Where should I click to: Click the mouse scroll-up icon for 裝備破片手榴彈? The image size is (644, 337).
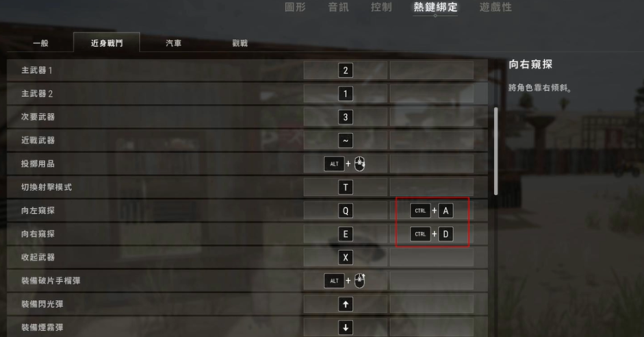pyautogui.click(x=359, y=281)
